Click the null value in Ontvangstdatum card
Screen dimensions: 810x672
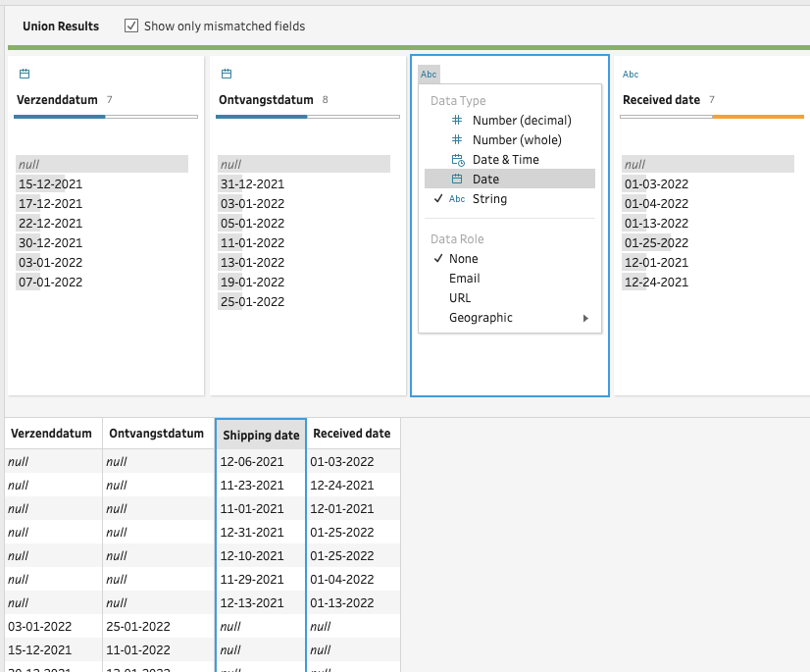coord(230,165)
